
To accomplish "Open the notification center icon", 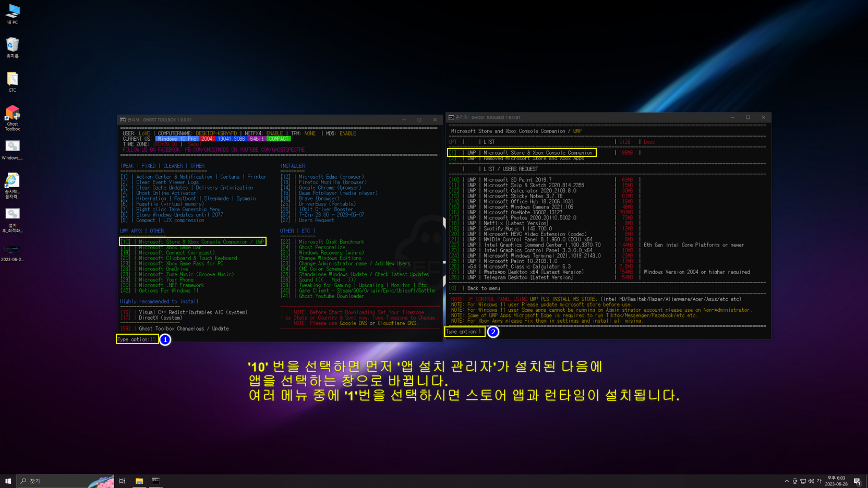I will (857, 481).
